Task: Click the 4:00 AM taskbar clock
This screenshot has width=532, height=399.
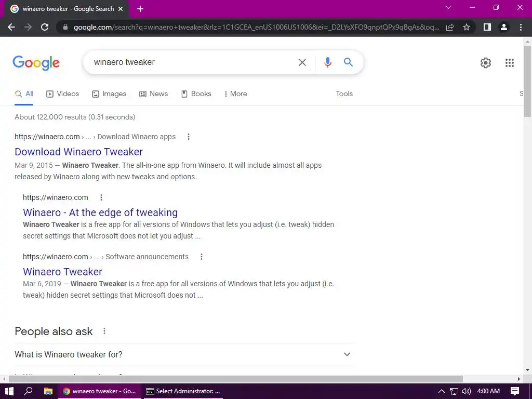Action: tap(488, 391)
